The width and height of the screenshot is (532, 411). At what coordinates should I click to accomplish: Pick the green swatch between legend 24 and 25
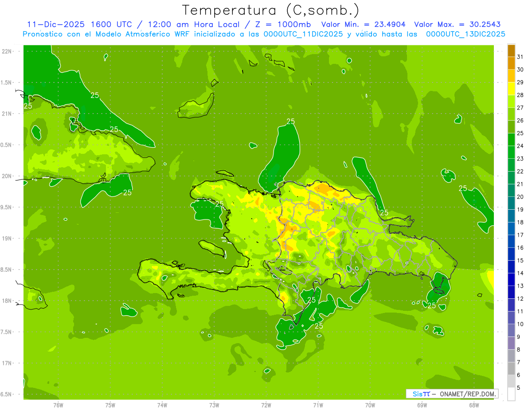pos(511,139)
